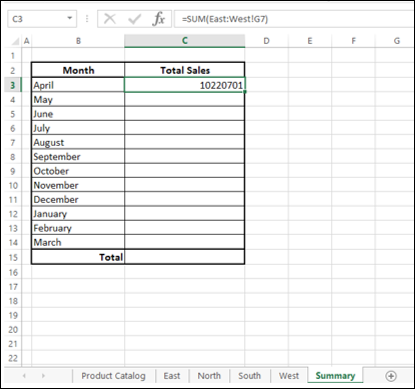Screen dimensions: 415x389
Task: Expand the Name Box dropdown arrow
Action: click(70, 18)
